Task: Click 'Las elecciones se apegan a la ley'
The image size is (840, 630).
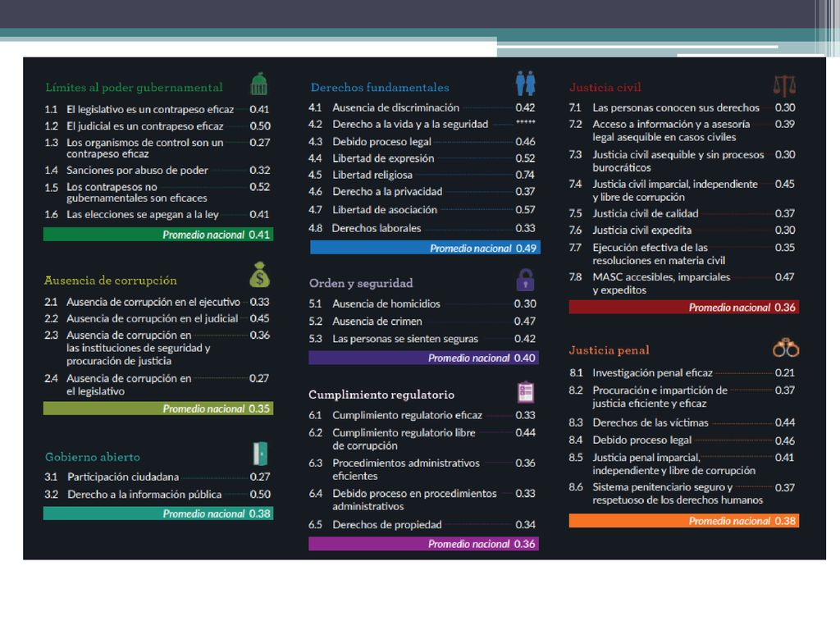Action: pyautogui.click(x=143, y=214)
